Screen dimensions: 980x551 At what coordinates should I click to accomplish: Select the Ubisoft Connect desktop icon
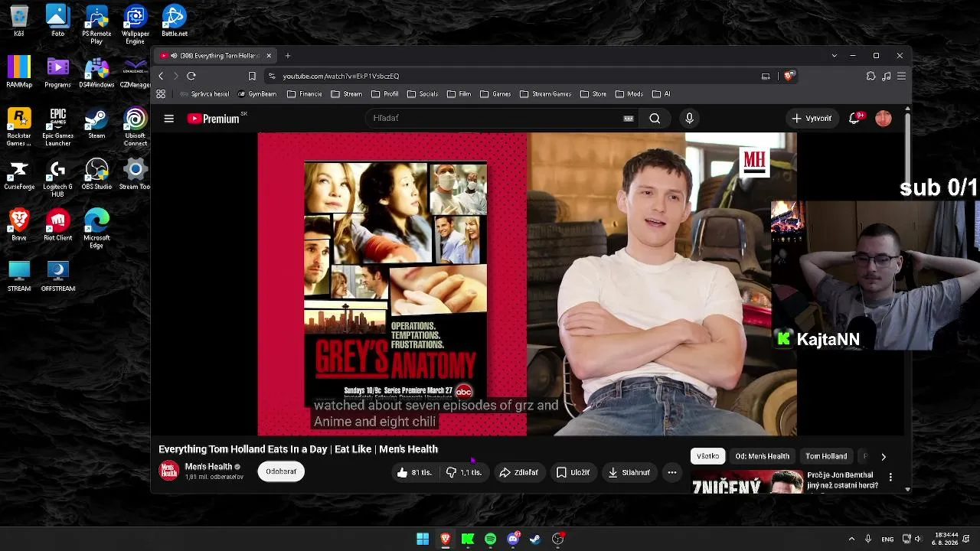pos(136,127)
